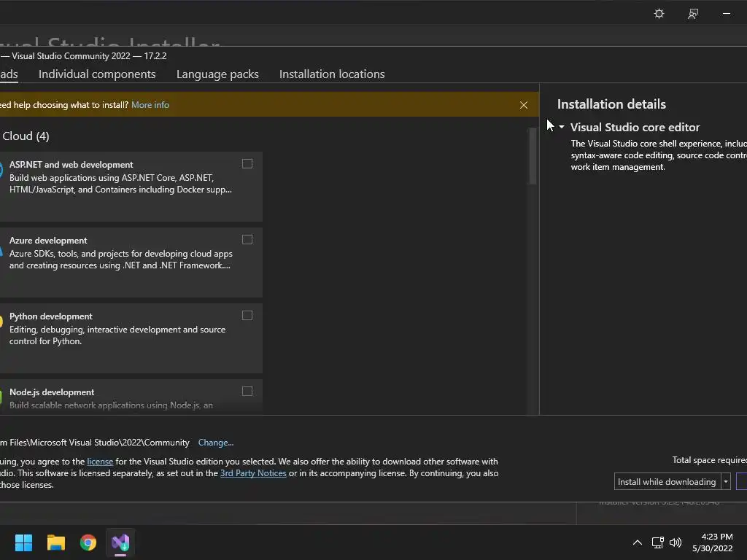Click Installation details heading

tap(612, 104)
